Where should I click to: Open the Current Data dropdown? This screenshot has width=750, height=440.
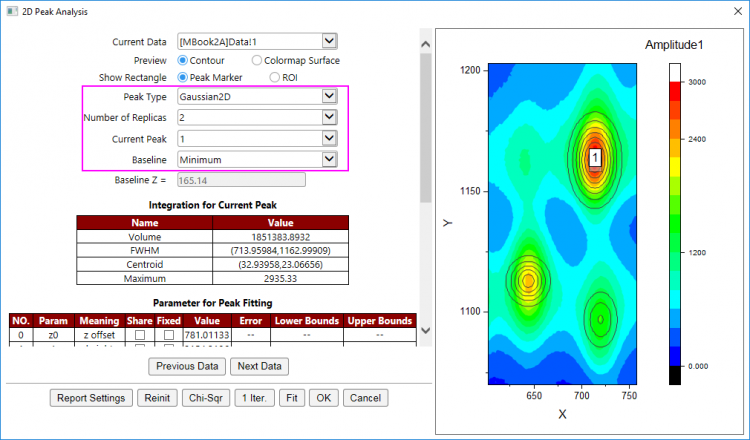pos(330,41)
